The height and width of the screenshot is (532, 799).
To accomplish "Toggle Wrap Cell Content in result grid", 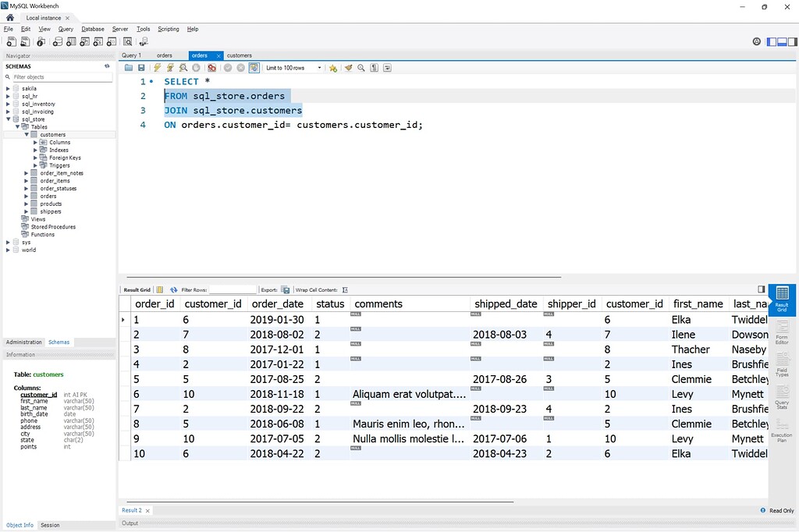I will pyautogui.click(x=343, y=289).
